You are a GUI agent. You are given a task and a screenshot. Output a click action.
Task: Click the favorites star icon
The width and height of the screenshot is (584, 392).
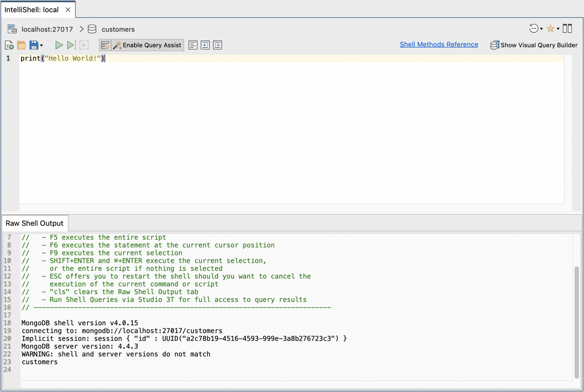551,29
